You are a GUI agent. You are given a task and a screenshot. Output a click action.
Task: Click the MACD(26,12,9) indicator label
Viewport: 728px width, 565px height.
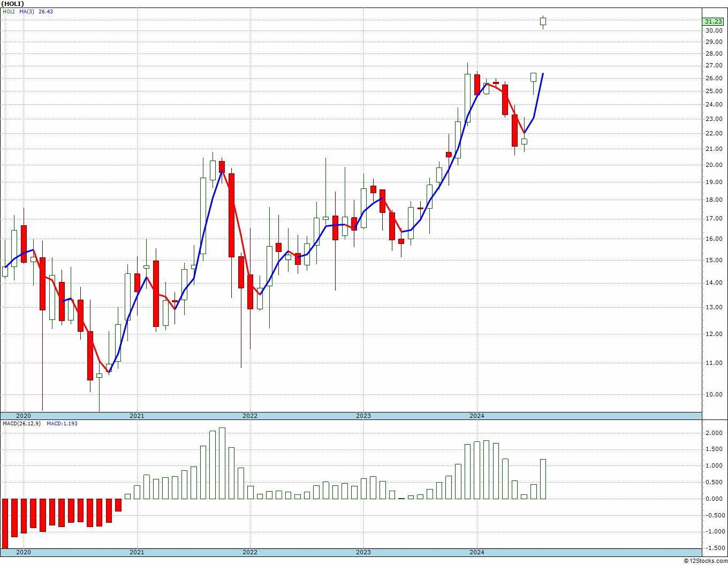(x=22, y=424)
